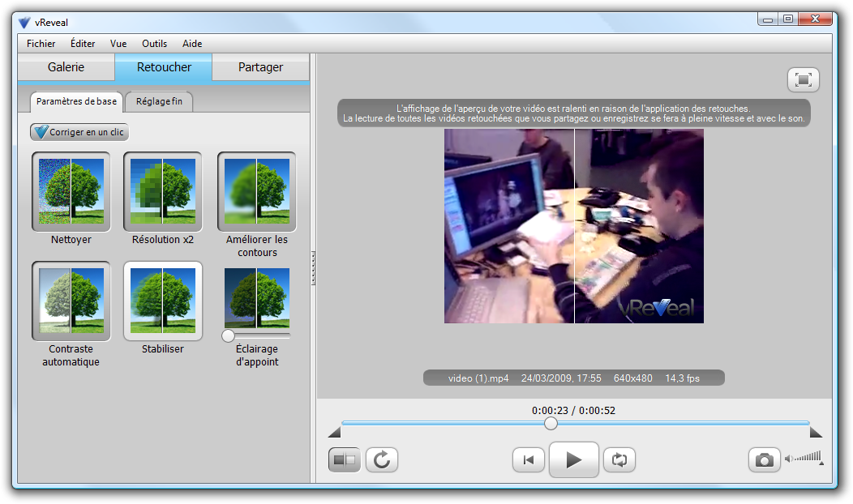This screenshot has width=853, height=504.
Task: Jump back to video start
Action: coord(528,460)
